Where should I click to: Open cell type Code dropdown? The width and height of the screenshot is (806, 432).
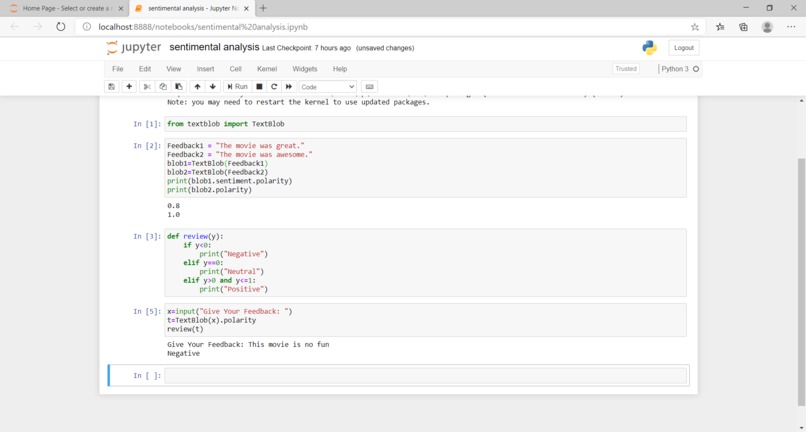327,87
